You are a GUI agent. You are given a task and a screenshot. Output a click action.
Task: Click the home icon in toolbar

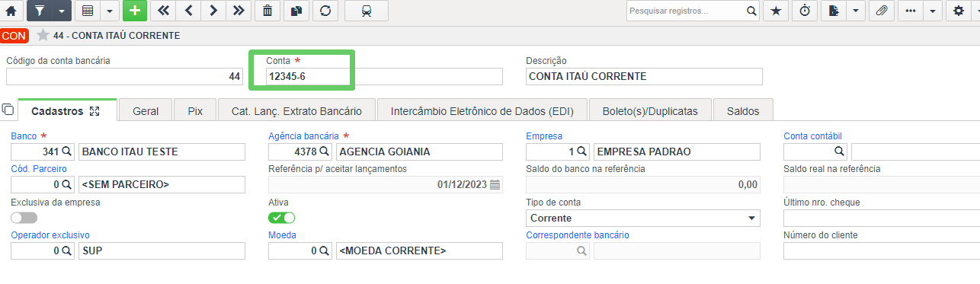coord(11,11)
